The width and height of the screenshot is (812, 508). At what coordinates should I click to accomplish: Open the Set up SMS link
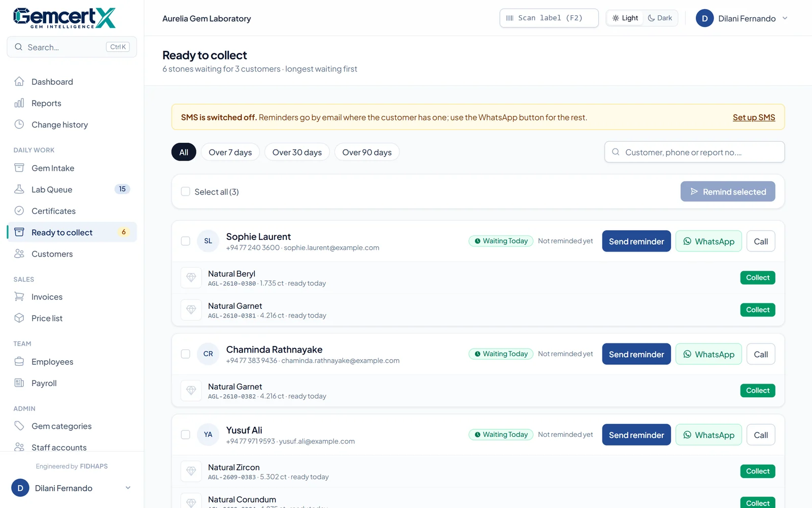pos(754,117)
